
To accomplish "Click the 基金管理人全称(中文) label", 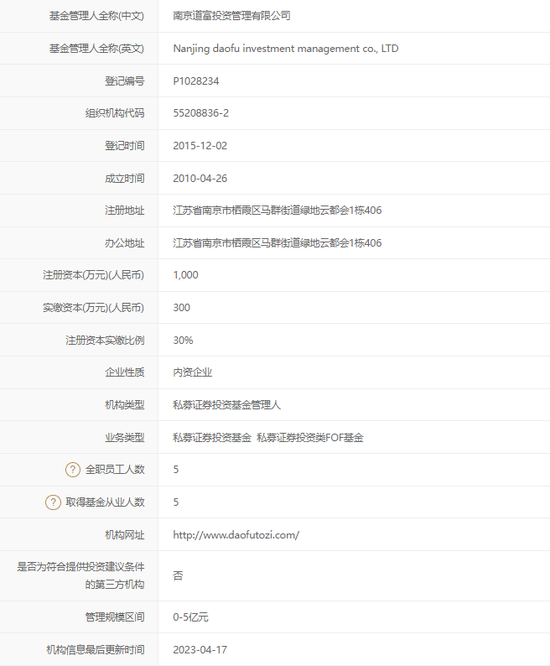I will point(96,16).
